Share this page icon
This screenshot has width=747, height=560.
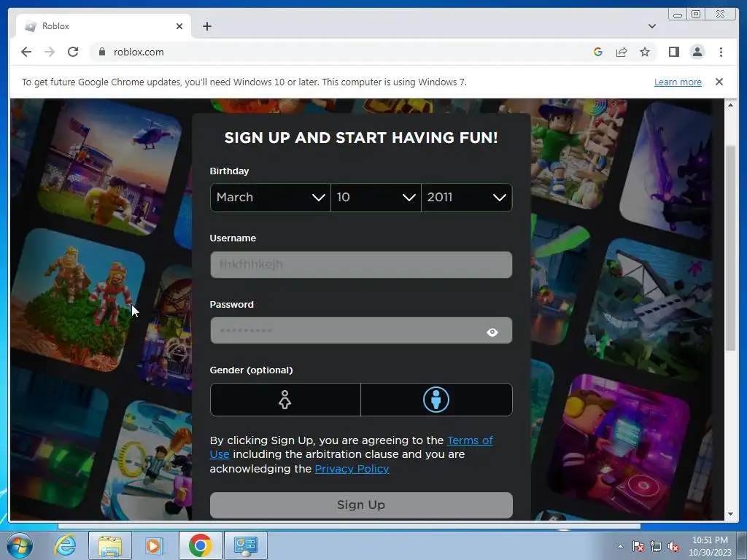click(622, 52)
